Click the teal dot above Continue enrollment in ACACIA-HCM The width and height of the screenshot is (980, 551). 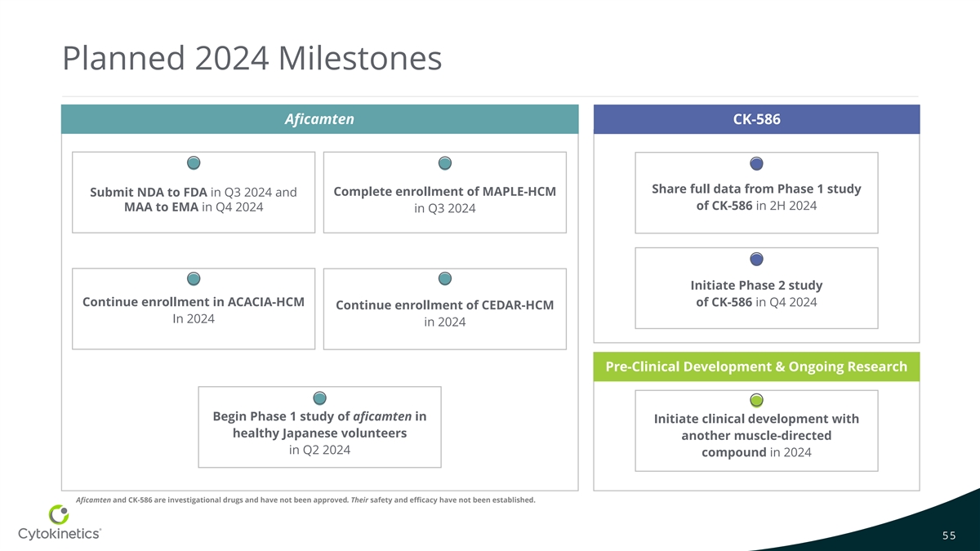point(194,279)
